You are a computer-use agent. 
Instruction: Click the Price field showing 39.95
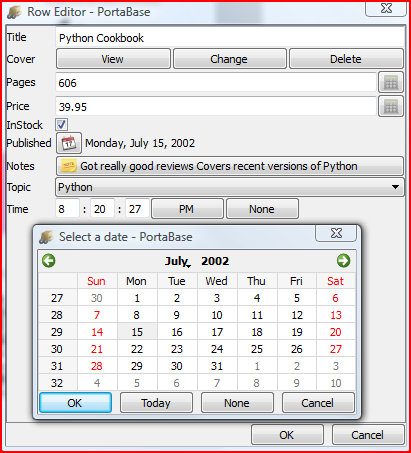coord(216,106)
